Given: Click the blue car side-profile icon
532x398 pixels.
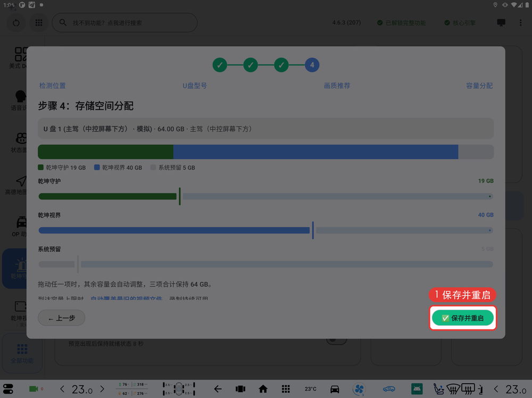Looking at the screenshot, I should tap(389, 389).
